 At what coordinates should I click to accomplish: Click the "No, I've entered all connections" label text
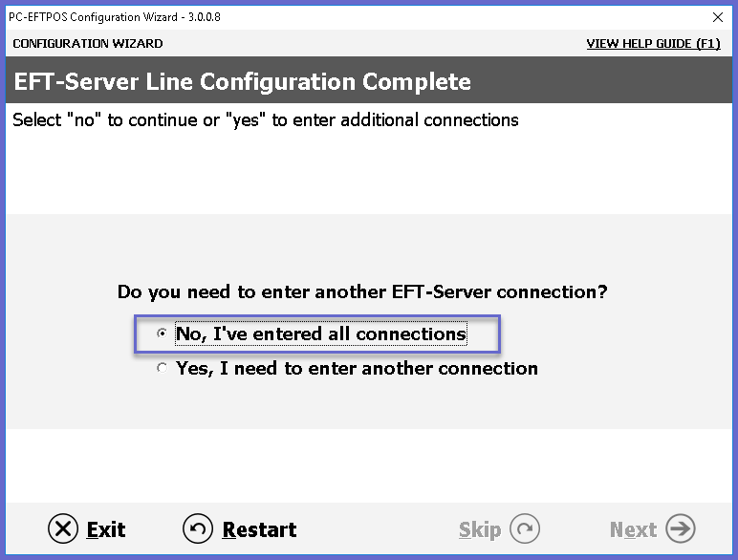[x=321, y=334]
